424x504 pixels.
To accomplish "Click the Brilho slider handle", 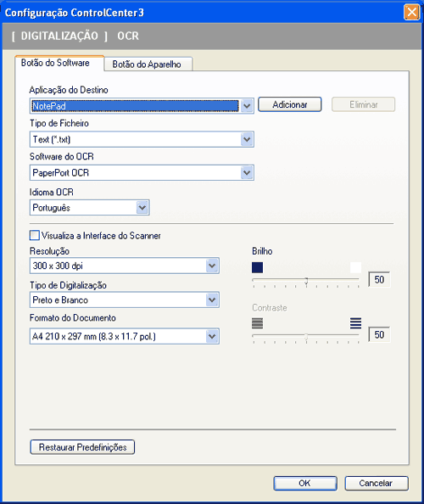I will 306,282.
